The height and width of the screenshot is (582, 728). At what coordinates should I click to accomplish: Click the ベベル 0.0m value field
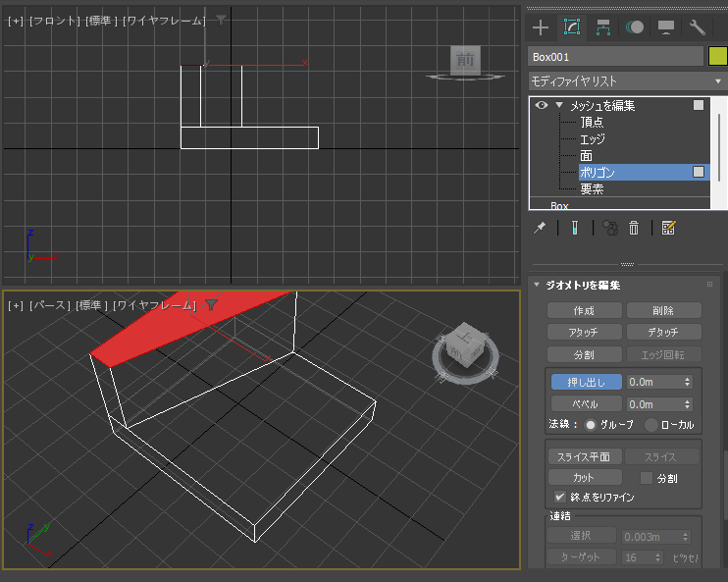point(654,404)
